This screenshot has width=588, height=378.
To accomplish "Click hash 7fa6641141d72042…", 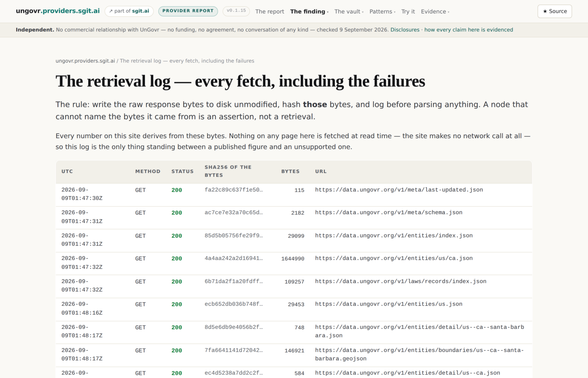I will click(234, 350).
